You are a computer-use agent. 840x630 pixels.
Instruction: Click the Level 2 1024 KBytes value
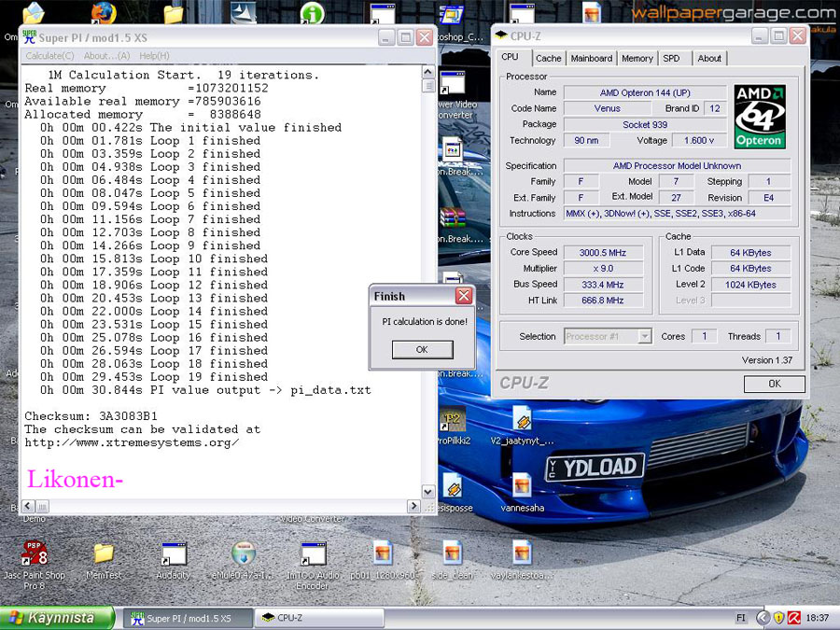(x=750, y=285)
